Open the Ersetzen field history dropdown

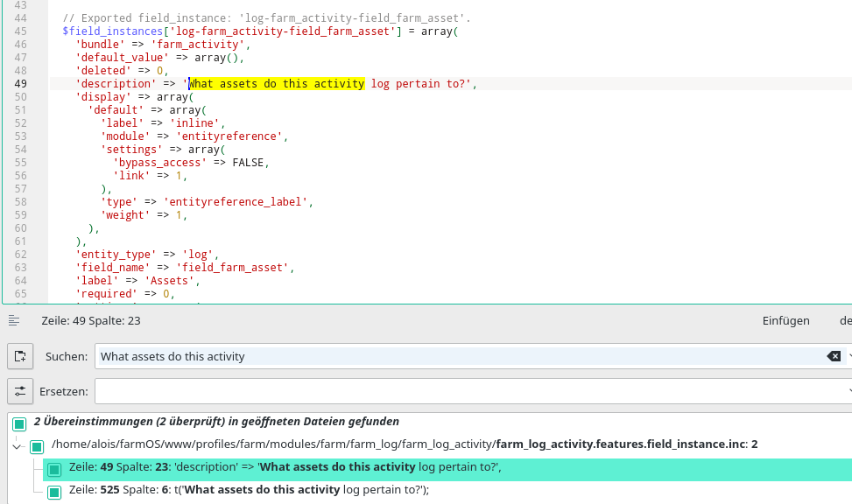pos(848,390)
